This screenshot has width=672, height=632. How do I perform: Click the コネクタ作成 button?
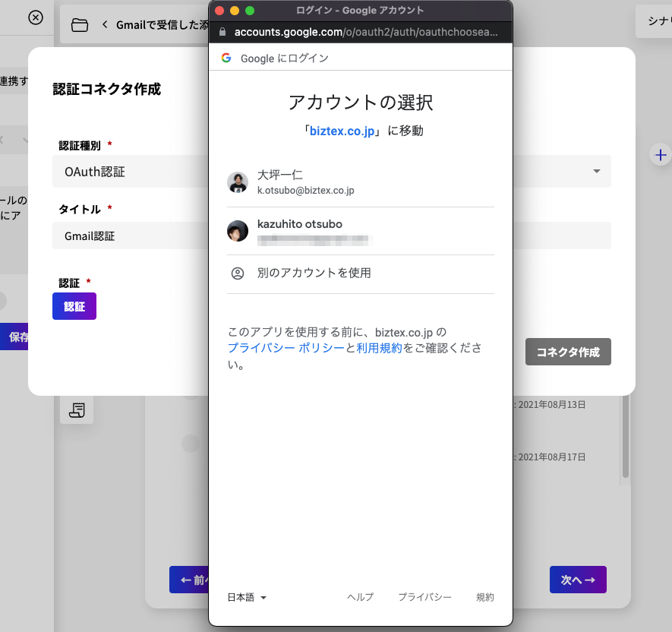pyautogui.click(x=568, y=352)
